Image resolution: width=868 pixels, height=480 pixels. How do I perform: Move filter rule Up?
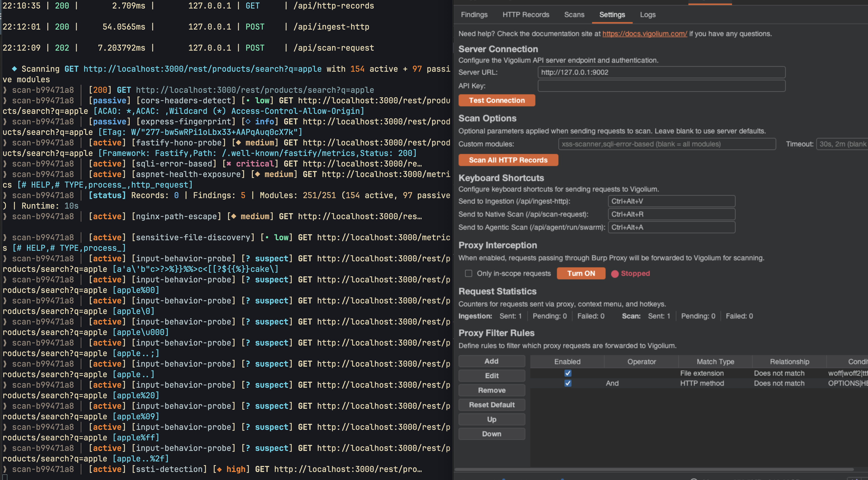[492, 419]
